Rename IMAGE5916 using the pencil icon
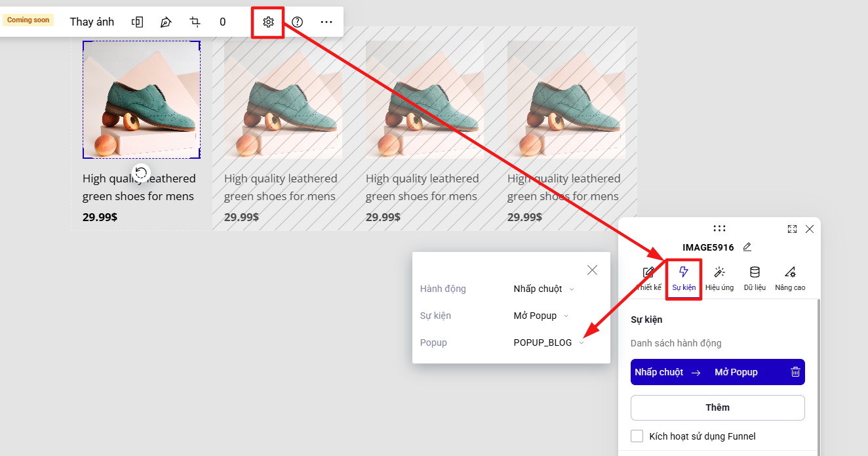This screenshot has width=868, height=456. click(x=747, y=247)
